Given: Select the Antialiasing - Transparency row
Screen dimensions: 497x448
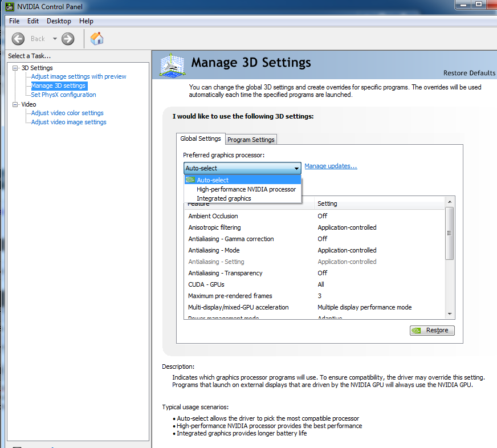Looking at the screenshot, I should [x=315, y=273].
